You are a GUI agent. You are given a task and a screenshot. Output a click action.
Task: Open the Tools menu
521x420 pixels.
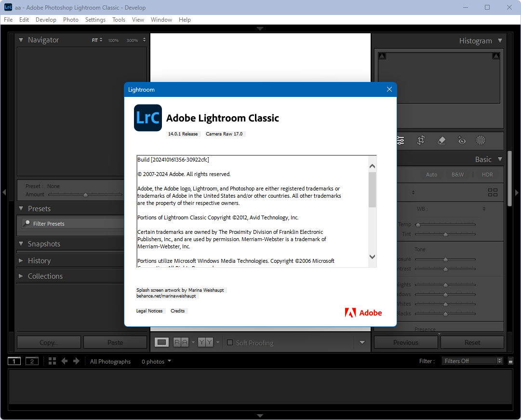[x=119, y=20]
